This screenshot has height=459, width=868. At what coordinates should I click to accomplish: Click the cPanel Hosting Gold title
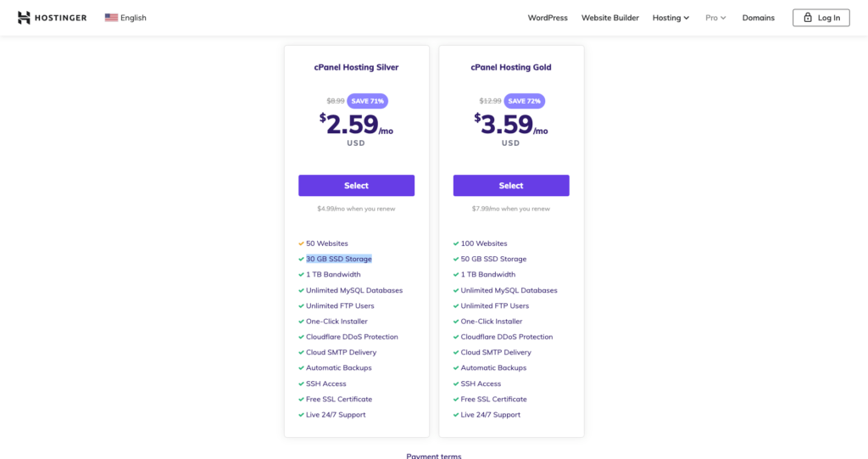[511, 67]
